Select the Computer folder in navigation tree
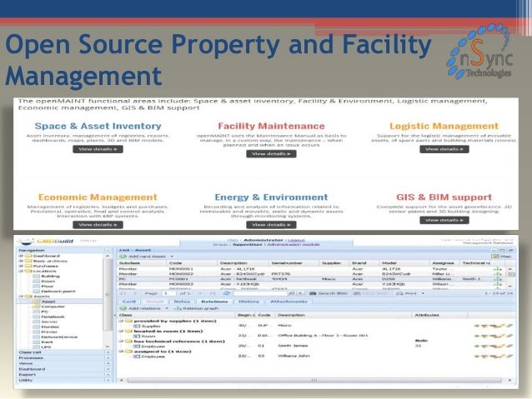Viewport: 532px width, 399px height. click(x=49, y=307)
